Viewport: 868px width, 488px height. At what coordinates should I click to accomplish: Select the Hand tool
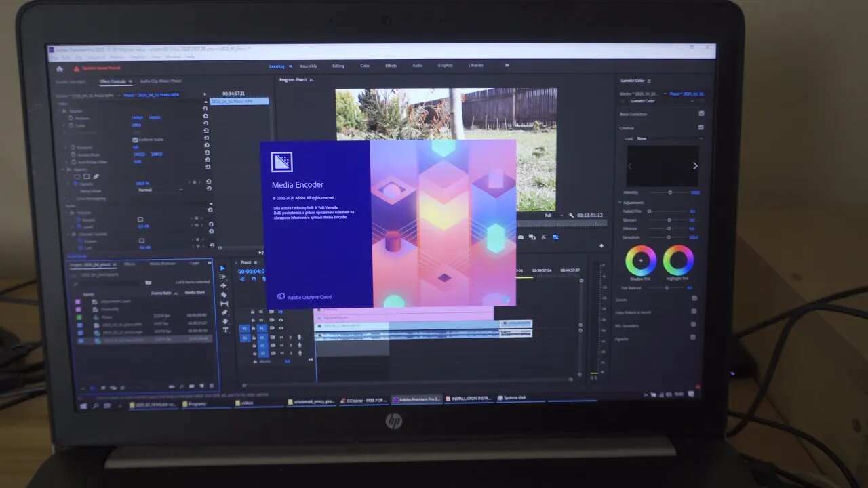pos(226,321)
